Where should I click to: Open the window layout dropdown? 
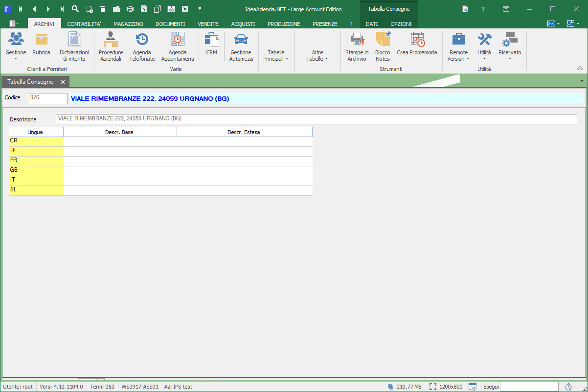[573, 23]
